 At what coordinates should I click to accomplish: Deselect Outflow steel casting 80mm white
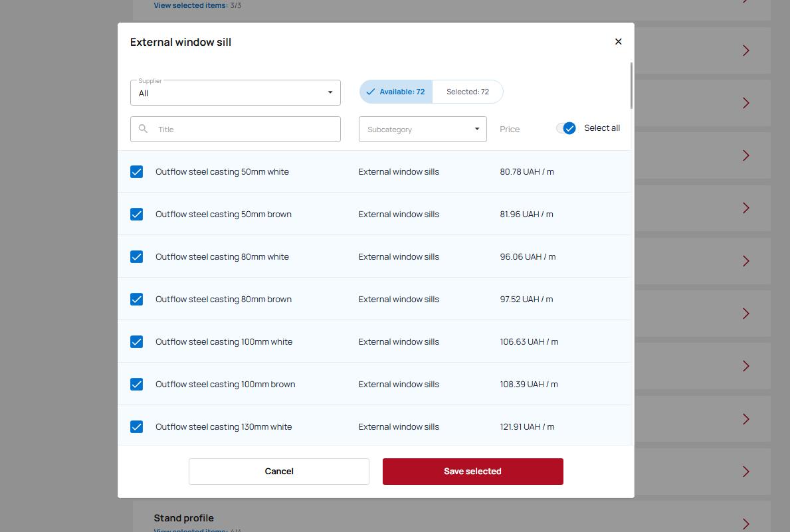pos(136,257)
